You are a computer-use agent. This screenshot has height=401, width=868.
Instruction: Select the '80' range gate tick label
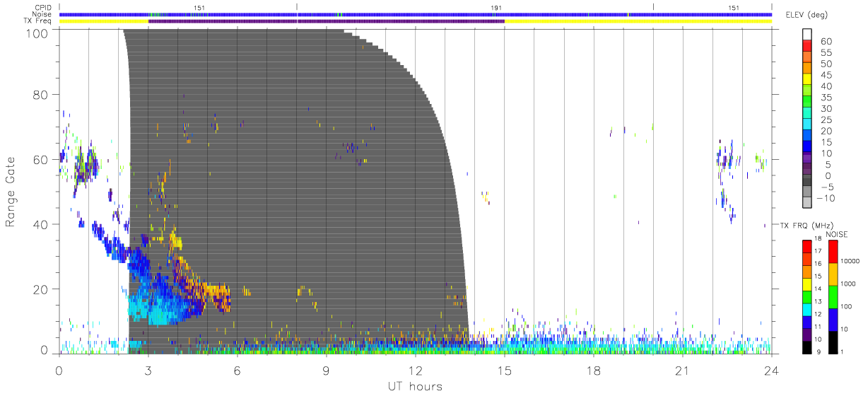coord(40,95)
